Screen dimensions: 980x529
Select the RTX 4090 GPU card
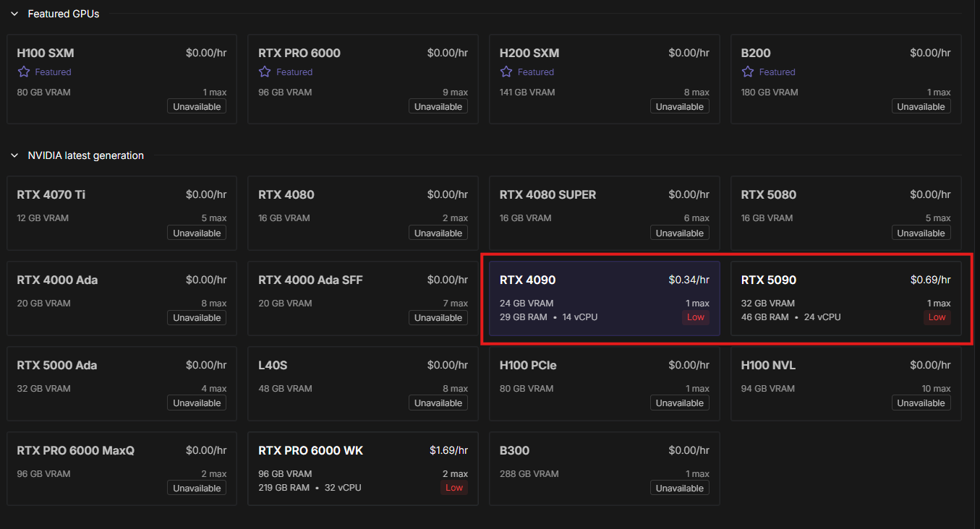[x=605, y=298]
